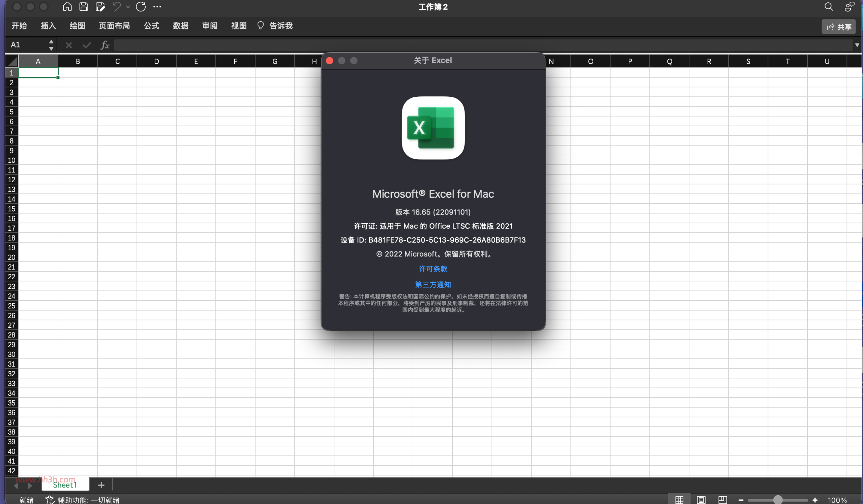Switch to the 页面布局 tab
Image resolution: width=863 pixels, height=504 pixels.
[114, 26]
